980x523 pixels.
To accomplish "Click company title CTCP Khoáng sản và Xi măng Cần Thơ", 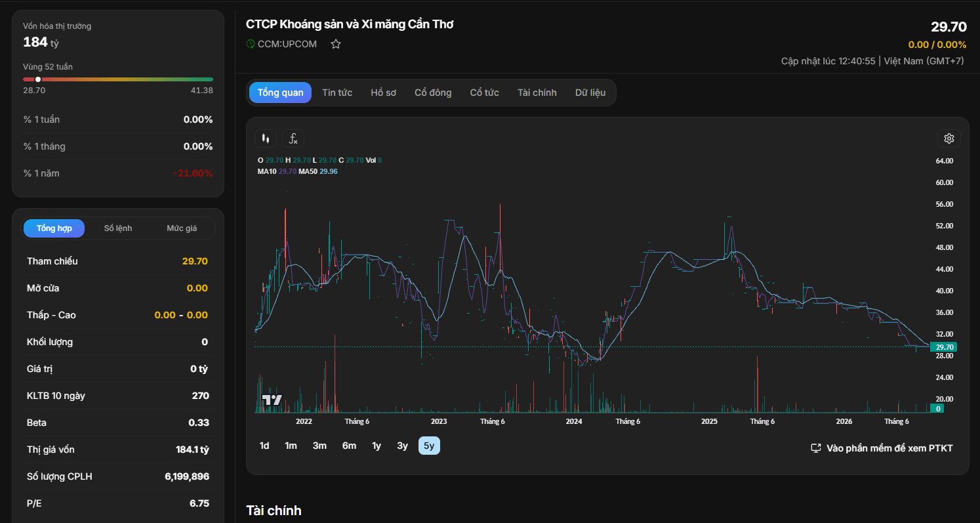I will click(350, 24).
